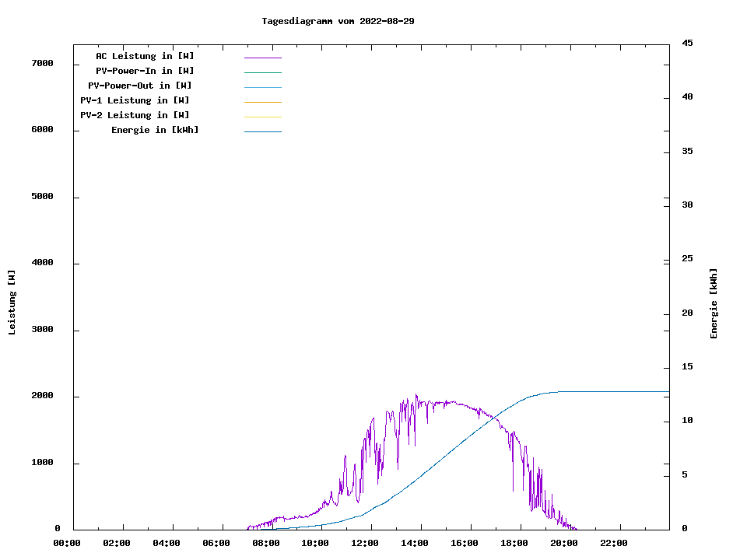
Task: Click the 45 tick on the energy axis
Action: click(x=688, y=43)
